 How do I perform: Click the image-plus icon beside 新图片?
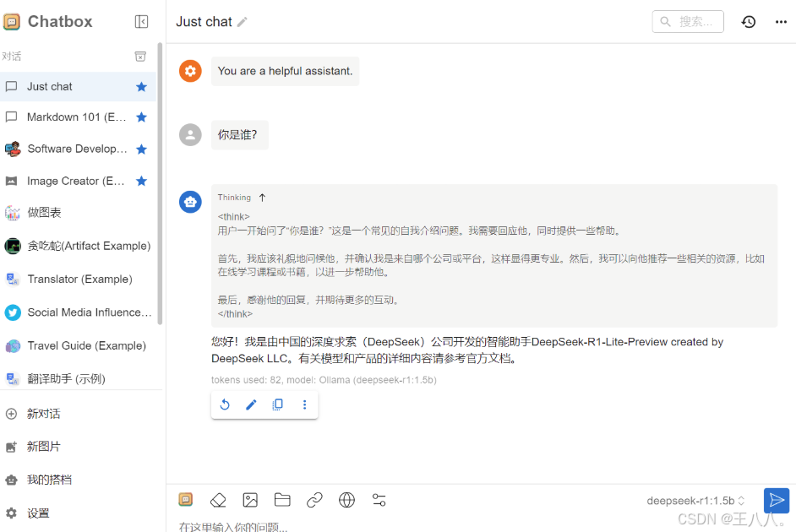[11, 447]
